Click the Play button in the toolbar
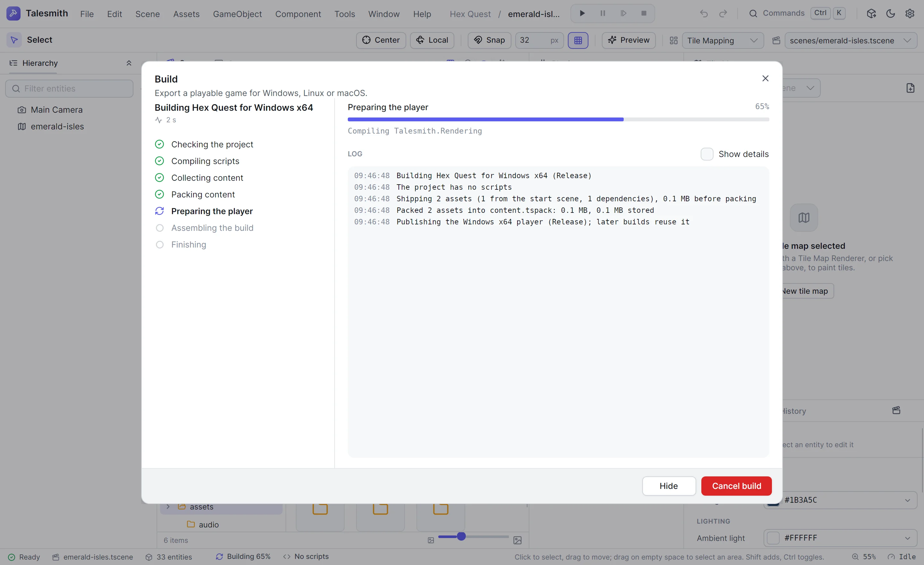The height and width of the screenshot is (565, 924). 582,13
